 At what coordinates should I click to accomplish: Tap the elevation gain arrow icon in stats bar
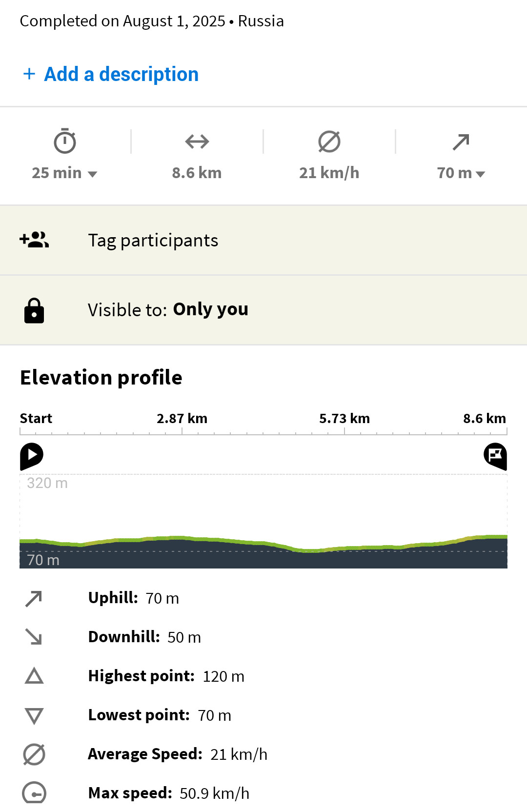point(461,142)
